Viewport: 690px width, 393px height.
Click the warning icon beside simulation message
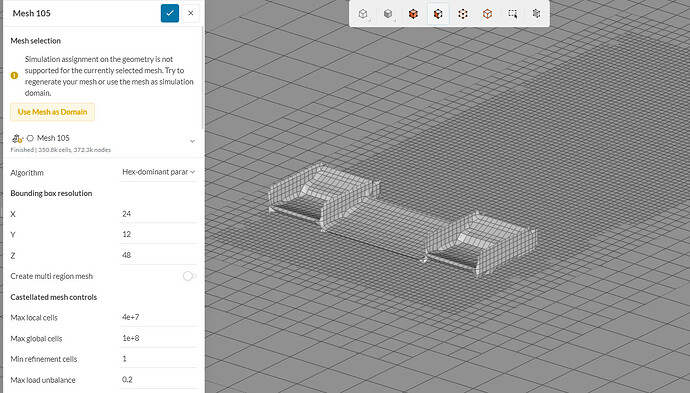(15, 76)
